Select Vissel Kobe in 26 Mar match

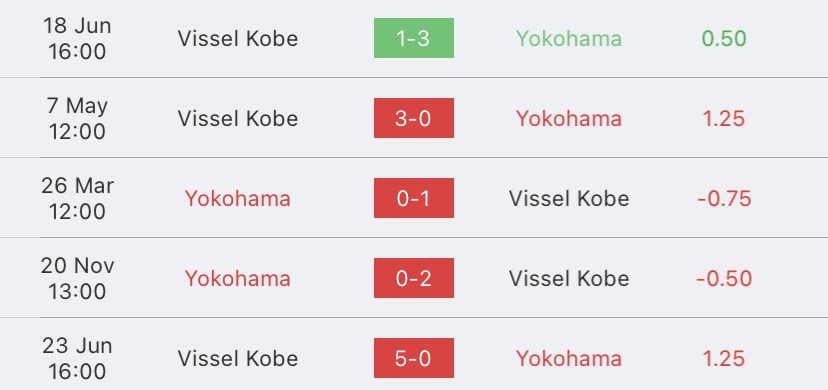569,198
